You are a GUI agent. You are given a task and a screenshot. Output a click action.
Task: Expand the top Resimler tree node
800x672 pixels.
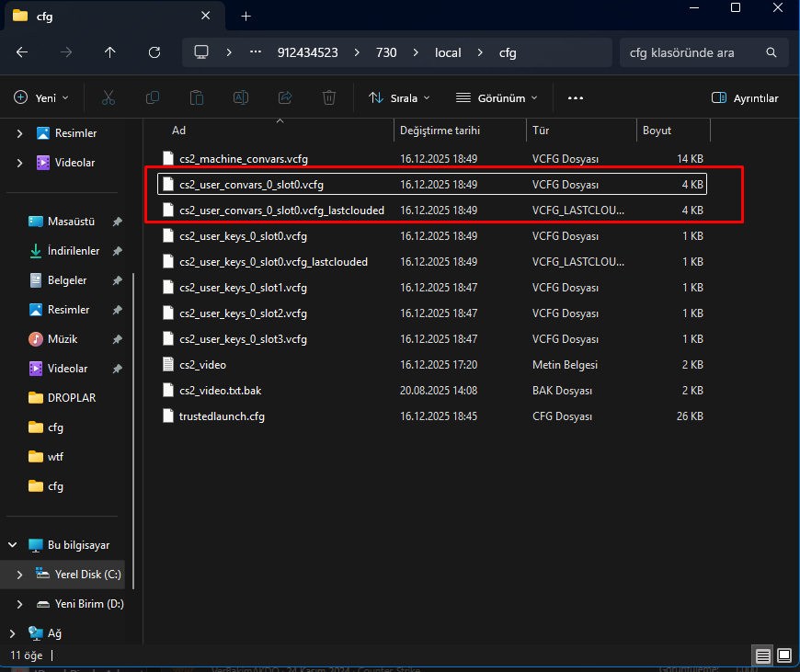(x=19, y=133)
